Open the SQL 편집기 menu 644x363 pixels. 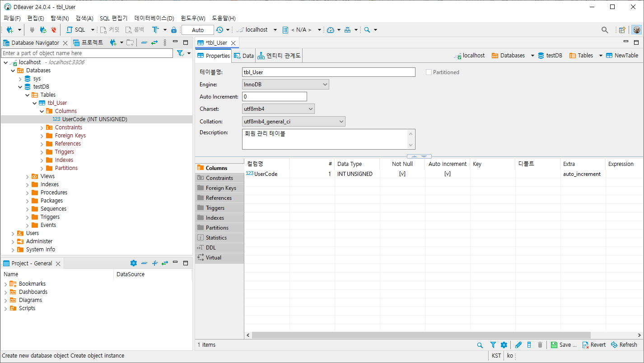click(x=114, y=18)
